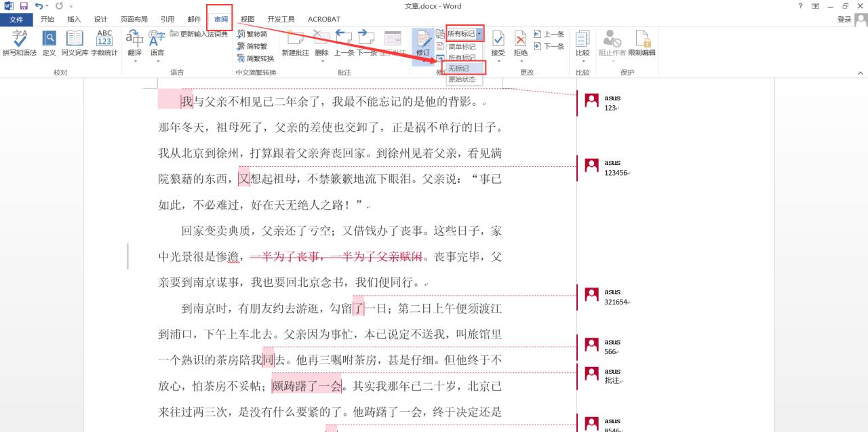Expand the 语言 dropdown arrow
Screen dimensions: 868x432
click(x=157, y=61)
